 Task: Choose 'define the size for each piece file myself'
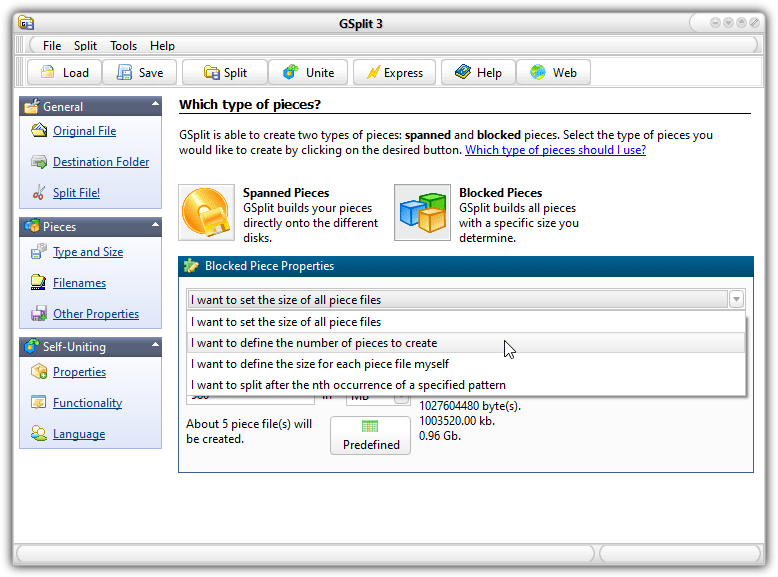[466, 364]
